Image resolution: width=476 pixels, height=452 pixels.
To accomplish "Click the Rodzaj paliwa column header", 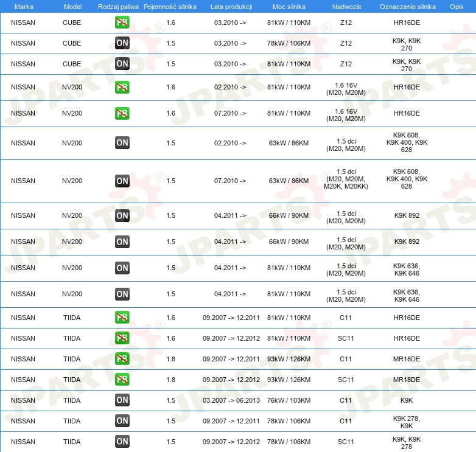I will [118, 7].
